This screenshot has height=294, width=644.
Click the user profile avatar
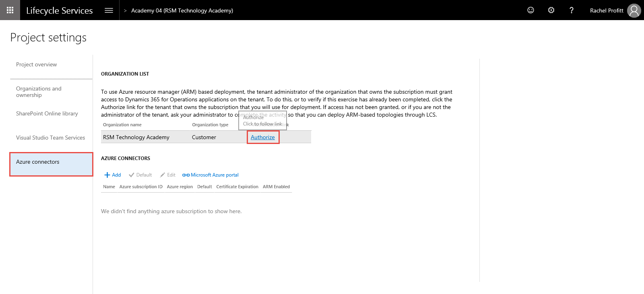click(634, 10)
